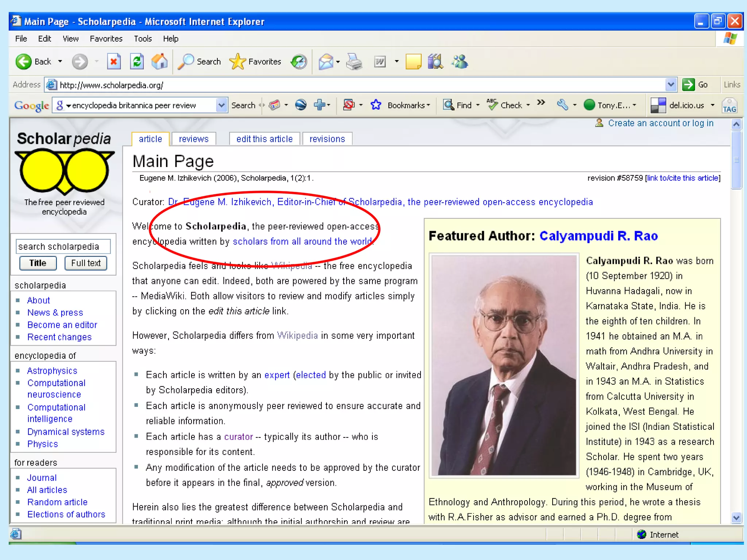This screenshot has height=560, width=747.
Task: Click the Google toolbar popup blocker icon
Action: pyautogui.click(x=349, y=105)
